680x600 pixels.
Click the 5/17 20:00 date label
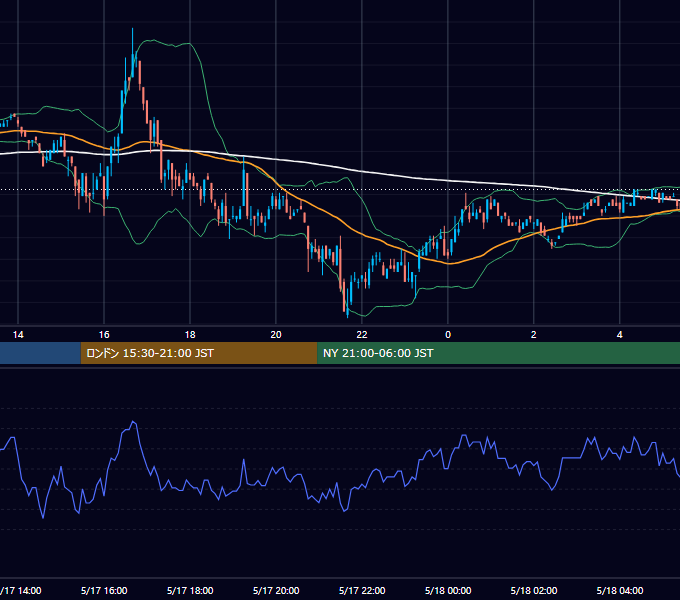point(276,590)
